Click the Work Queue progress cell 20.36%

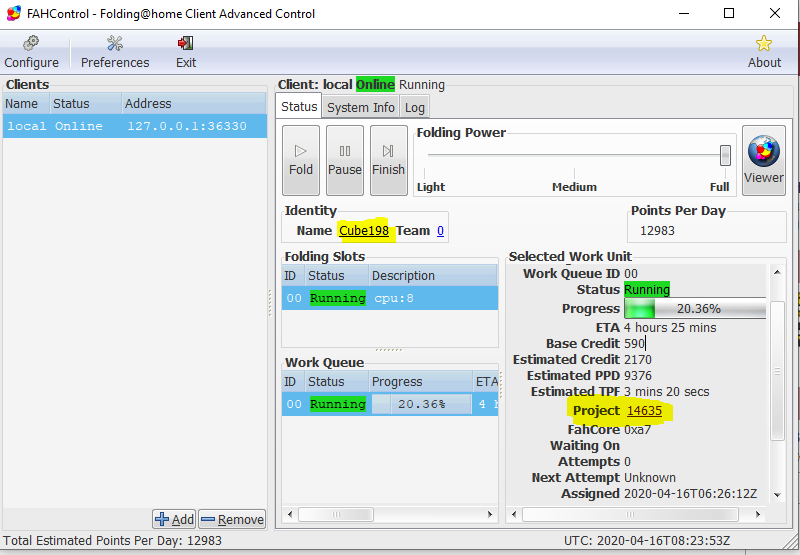421,404
